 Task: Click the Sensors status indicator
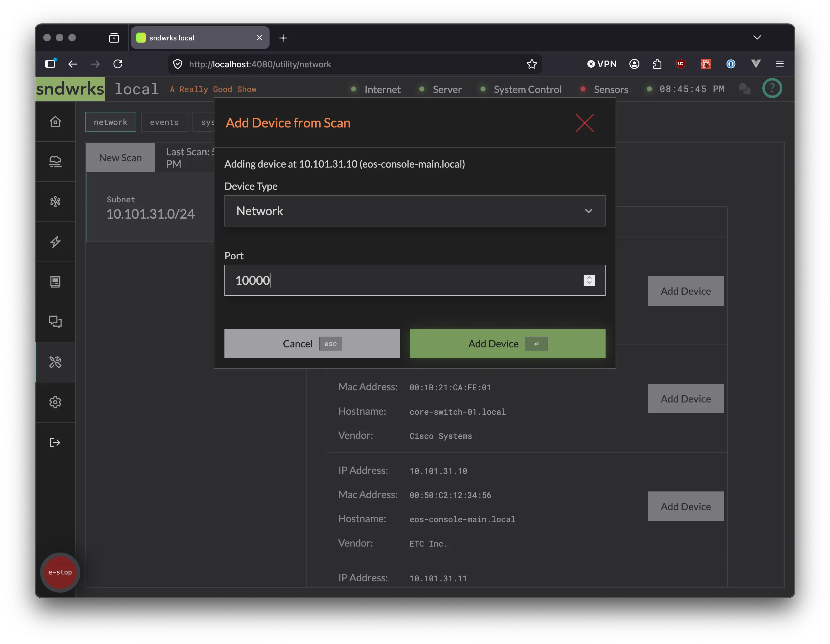[604, 89]
